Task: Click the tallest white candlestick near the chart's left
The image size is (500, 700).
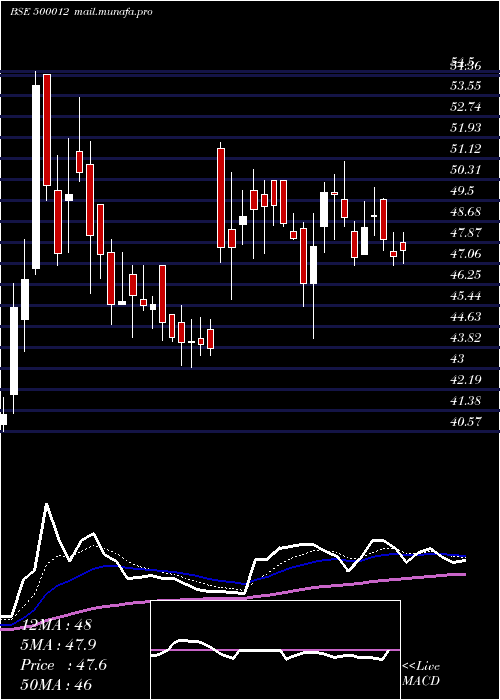Action: click(x=36, y=177)
